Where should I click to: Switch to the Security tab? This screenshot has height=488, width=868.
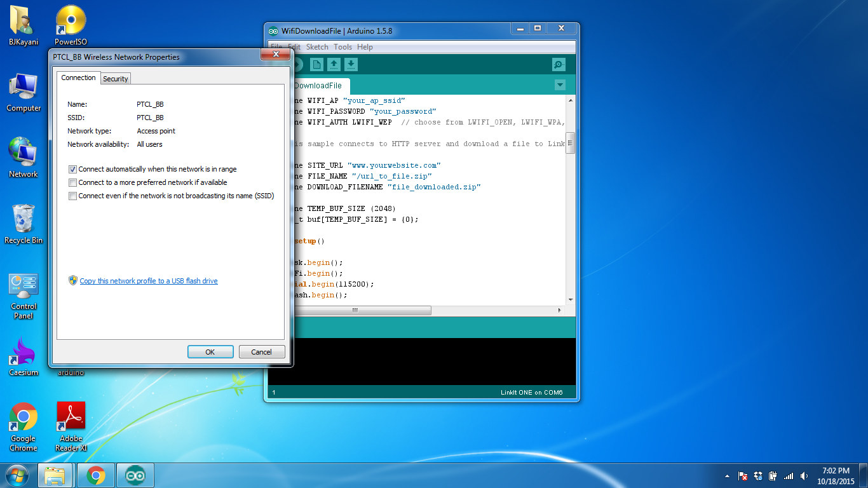pos(116,79)
